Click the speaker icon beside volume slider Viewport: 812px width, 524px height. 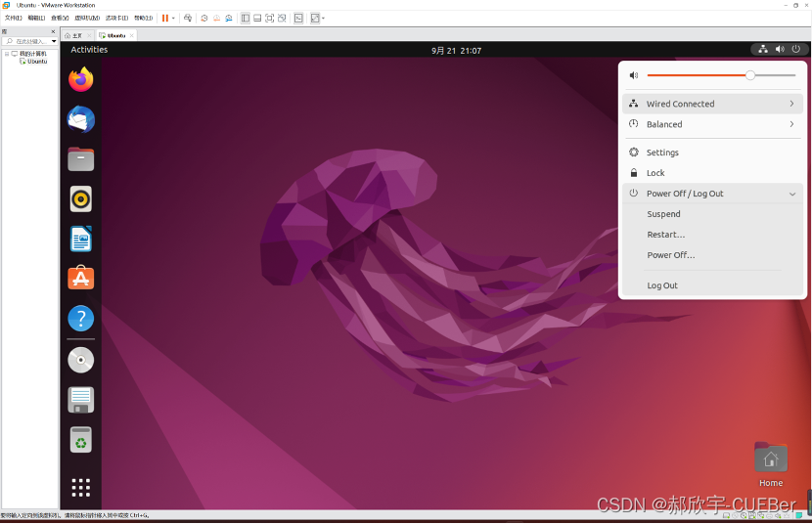[633, 75]
